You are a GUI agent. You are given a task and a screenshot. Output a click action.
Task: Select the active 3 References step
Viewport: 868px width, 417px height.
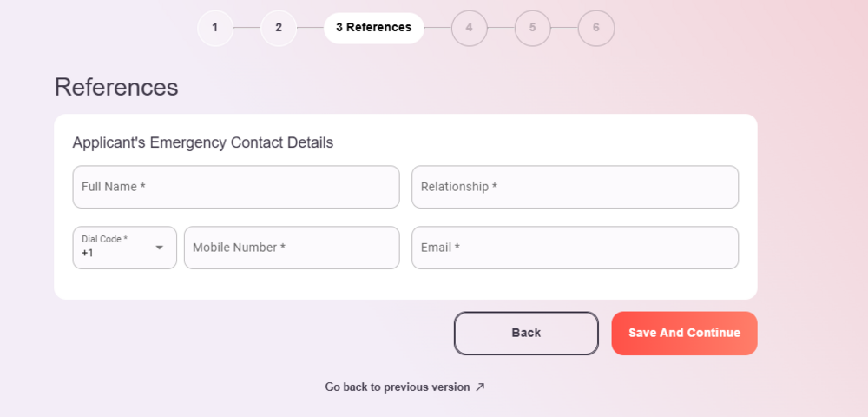pyautogui.click(x=373, y=28)
